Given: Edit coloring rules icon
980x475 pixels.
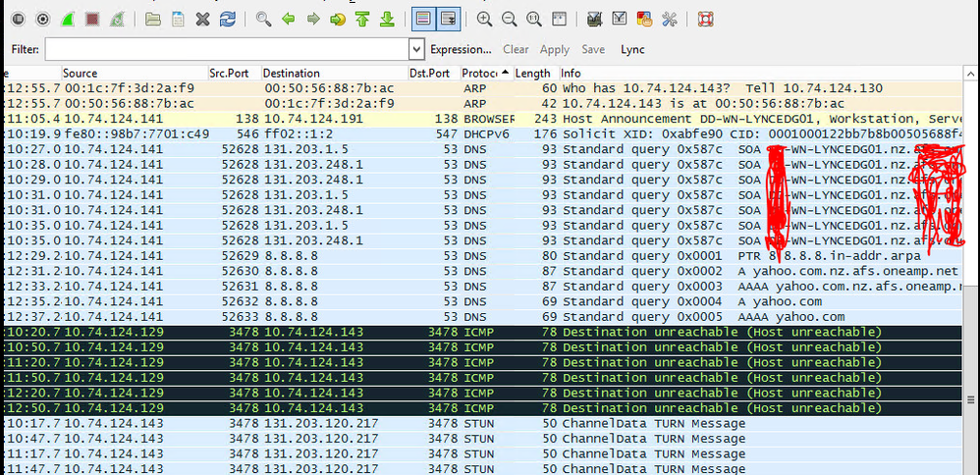Looking at the screenshot, I should pyautogui.click(x=644, y=20).
